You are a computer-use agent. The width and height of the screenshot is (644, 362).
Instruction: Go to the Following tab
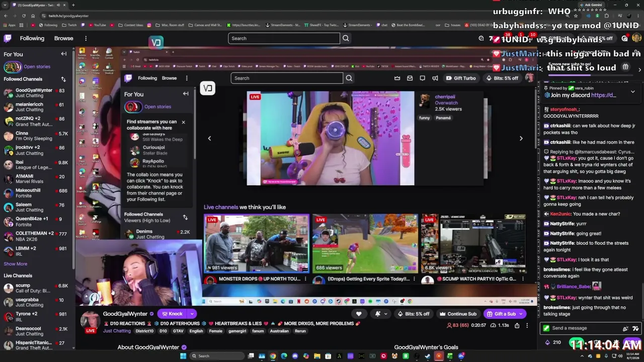(x=32, y=38)
